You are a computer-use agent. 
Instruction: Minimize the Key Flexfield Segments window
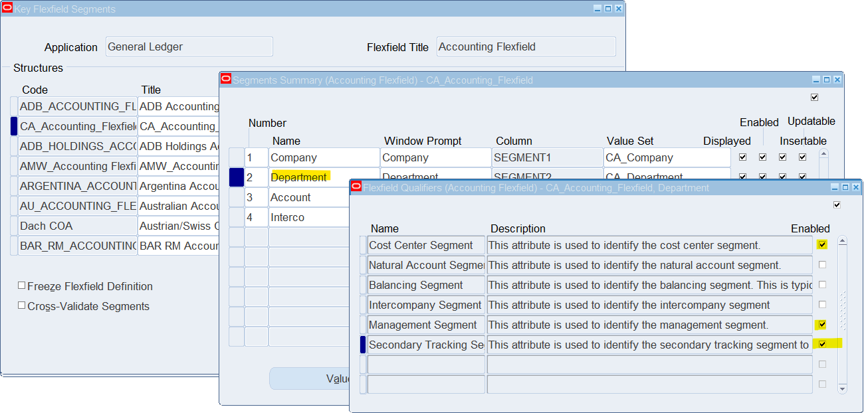coord(597,9)
